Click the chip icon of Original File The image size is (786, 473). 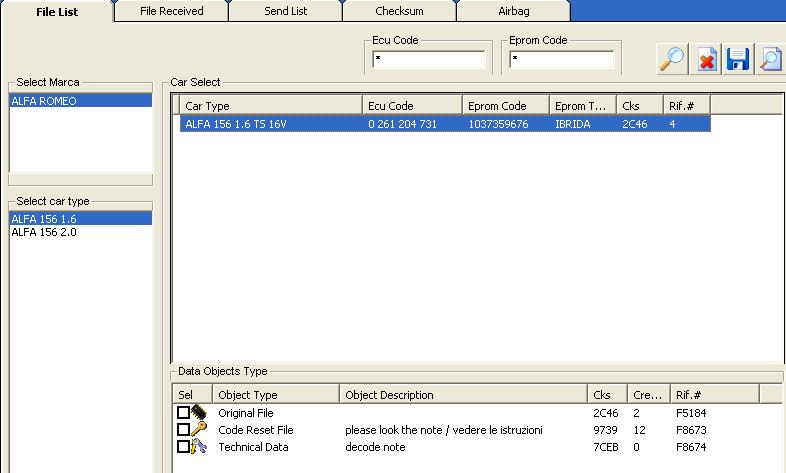pos(199,412)
